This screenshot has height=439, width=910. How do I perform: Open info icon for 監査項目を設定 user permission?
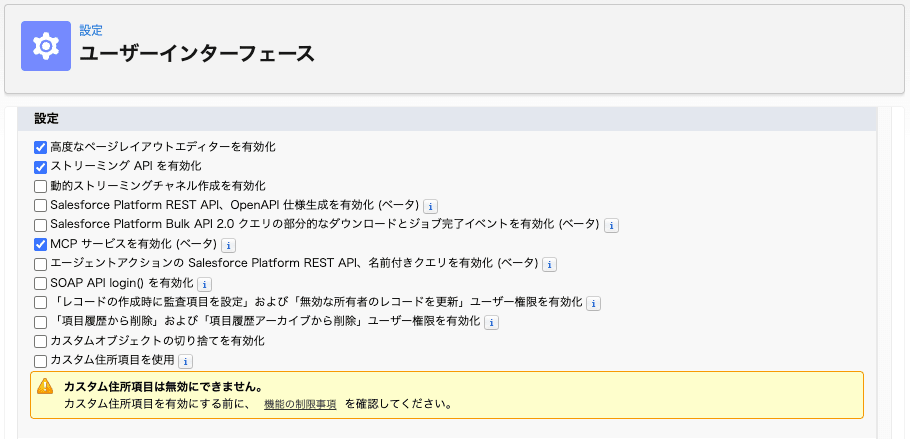594,303
